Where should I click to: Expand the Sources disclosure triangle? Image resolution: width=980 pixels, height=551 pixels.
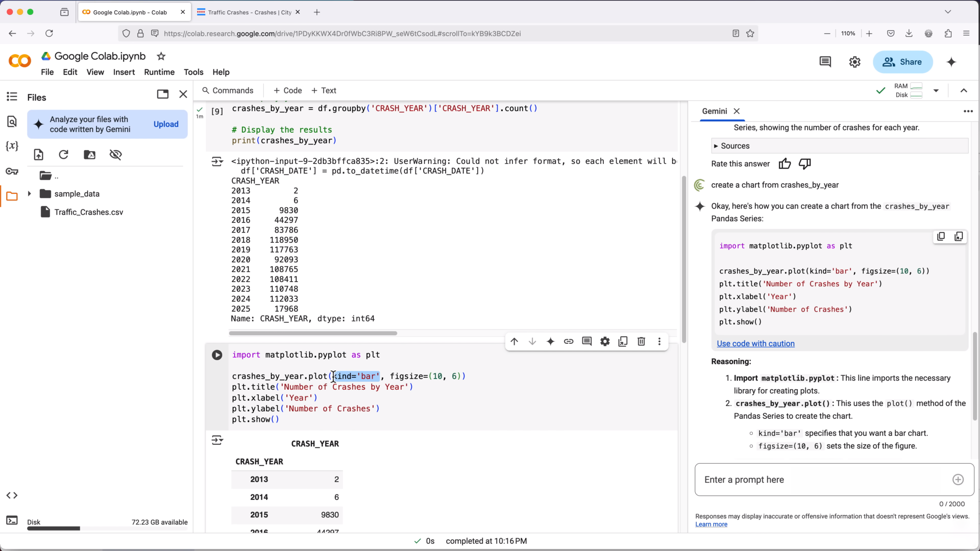[716, 146]
